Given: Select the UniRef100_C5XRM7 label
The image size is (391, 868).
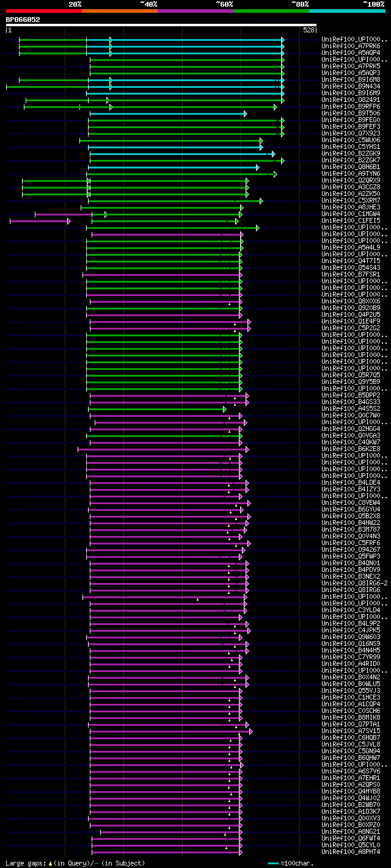Looking at the screenshot, I should click(351, 200).
